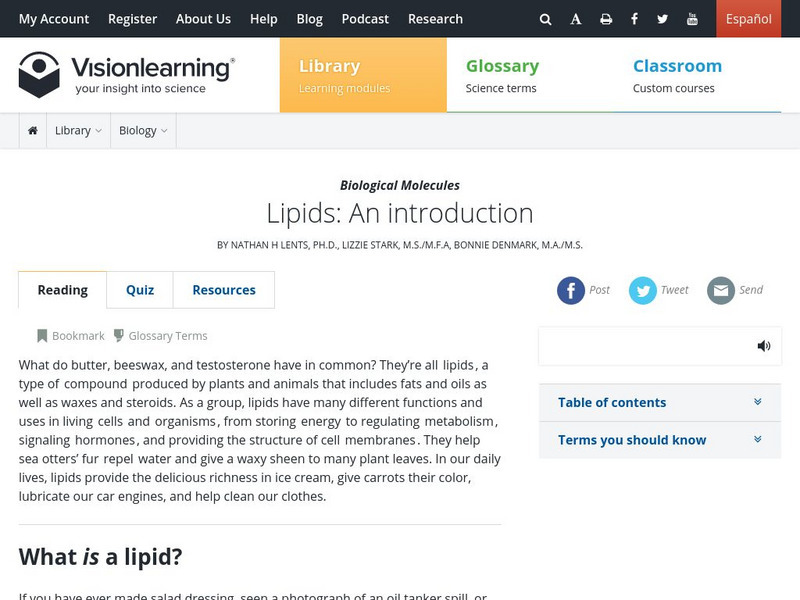This screenshot has height=600, width=800.
Task: Click the font size 'A' icon
Action: pos(576,19)
